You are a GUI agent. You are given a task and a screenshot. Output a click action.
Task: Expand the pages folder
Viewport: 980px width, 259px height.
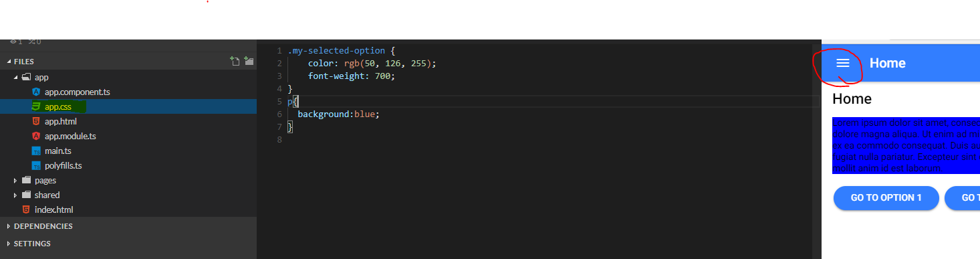[x=16, y=180]
